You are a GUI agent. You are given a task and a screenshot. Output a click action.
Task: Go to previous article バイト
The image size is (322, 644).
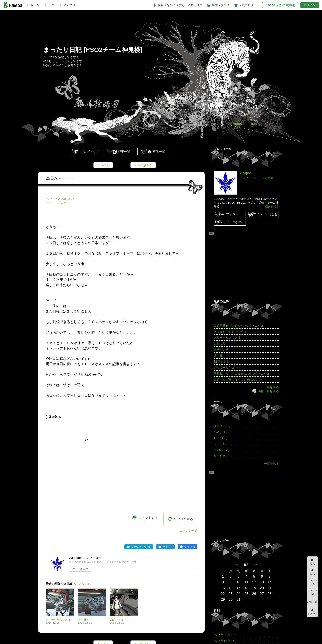point(103,165)
